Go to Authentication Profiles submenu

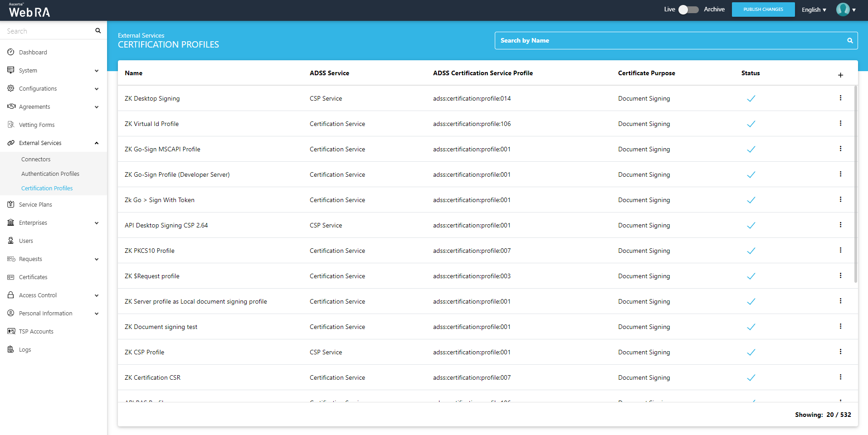click(50, 174)
